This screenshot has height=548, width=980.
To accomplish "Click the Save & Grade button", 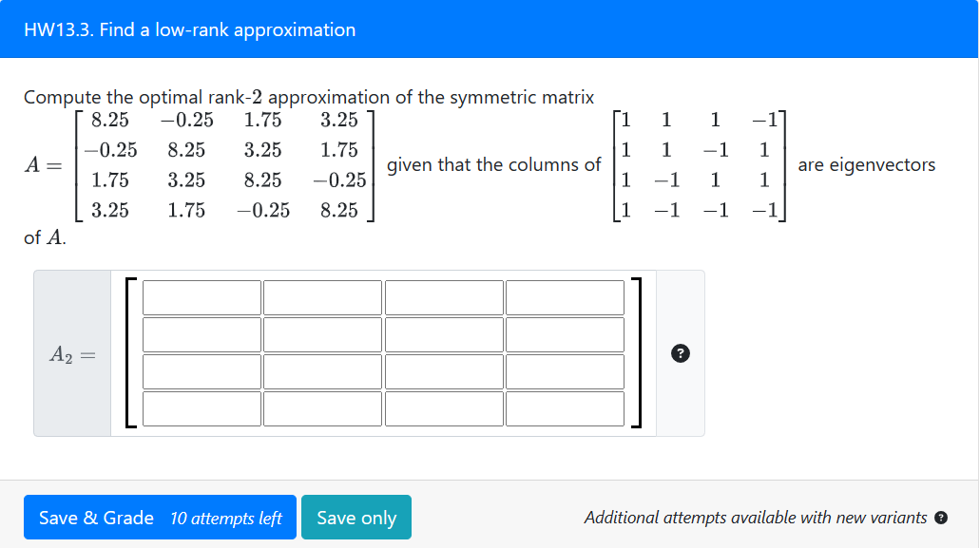I will [160, 518].
